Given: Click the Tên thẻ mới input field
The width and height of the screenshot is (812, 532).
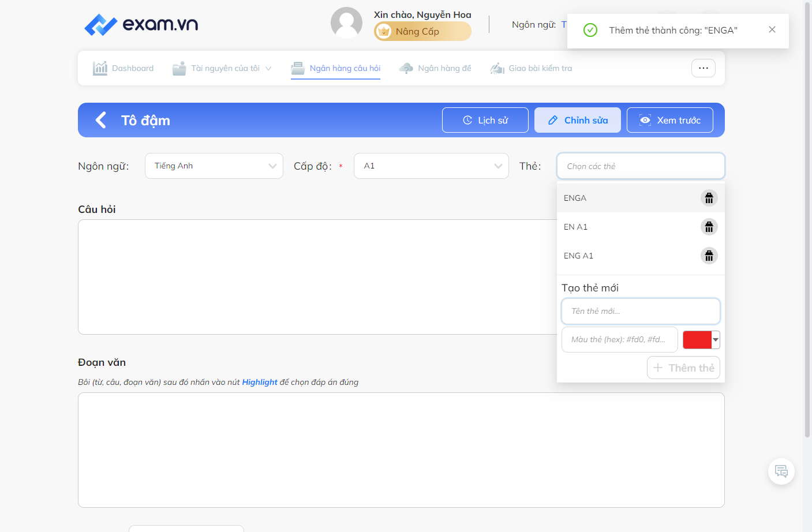Looking at the screenshot, I should click(x=641, y=311).
